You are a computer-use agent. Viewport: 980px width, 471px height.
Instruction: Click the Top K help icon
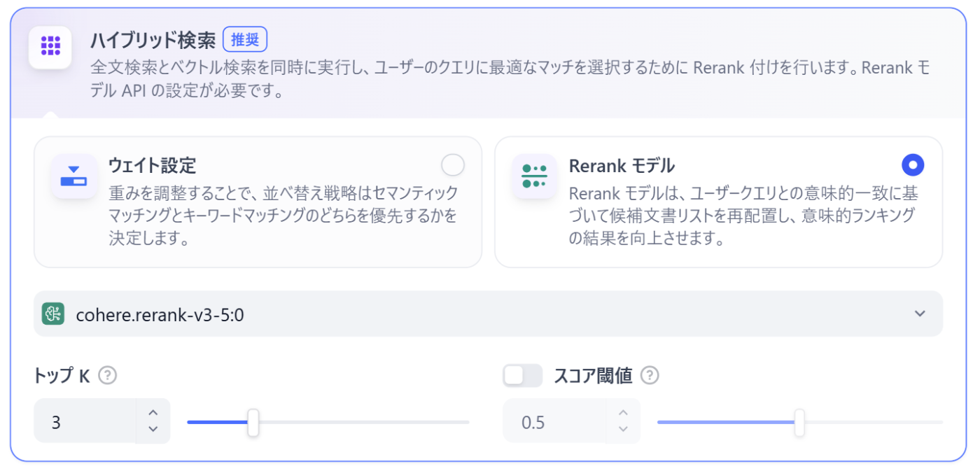tap(107, 376)
